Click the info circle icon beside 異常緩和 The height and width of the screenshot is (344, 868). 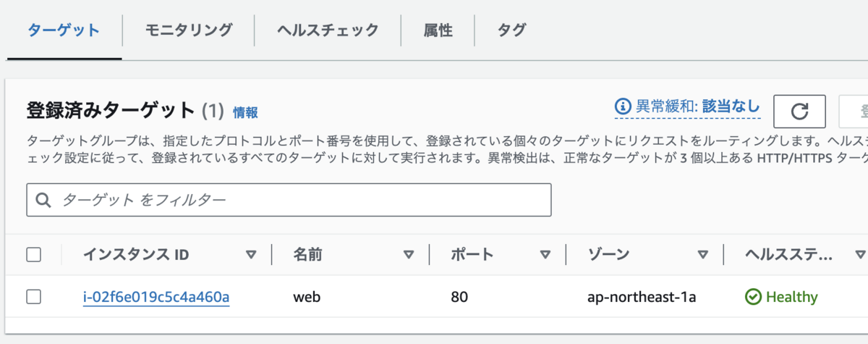tap(623, 106)
